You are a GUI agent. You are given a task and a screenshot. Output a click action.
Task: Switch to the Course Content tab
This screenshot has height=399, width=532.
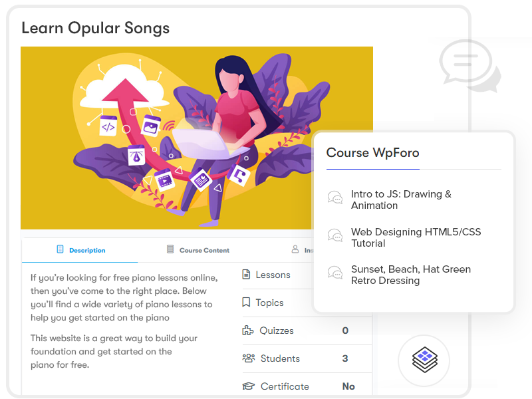coord(198,250)
